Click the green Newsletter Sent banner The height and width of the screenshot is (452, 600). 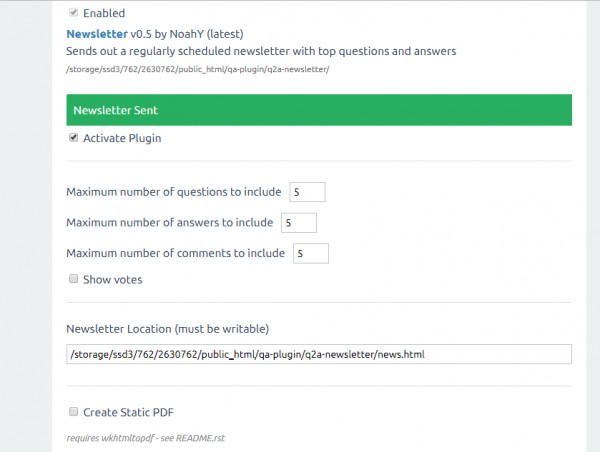(x=319, y=109)
